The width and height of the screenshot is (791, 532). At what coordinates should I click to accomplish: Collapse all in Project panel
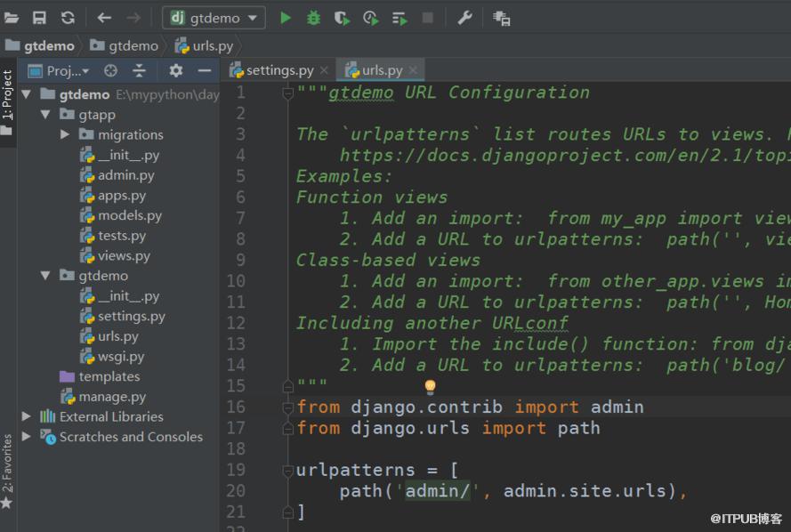click(139, 70)
